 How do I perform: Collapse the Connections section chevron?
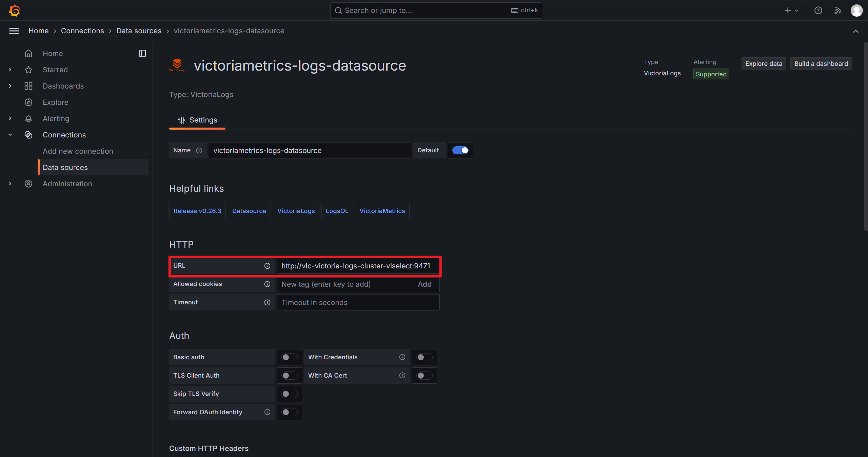click(x=10, y=135)
